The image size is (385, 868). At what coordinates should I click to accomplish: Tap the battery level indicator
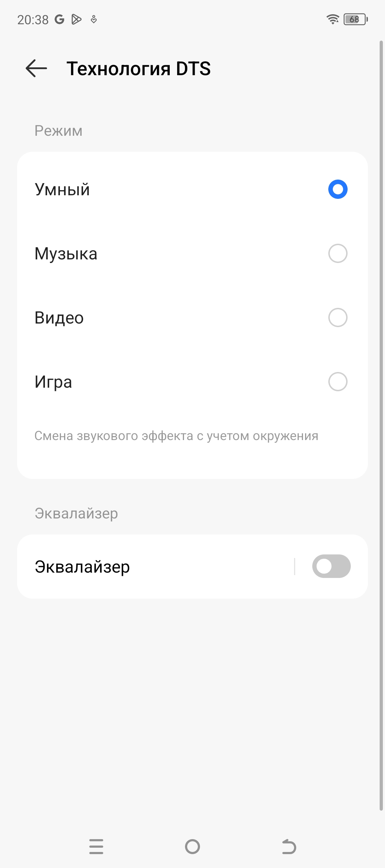355,19
